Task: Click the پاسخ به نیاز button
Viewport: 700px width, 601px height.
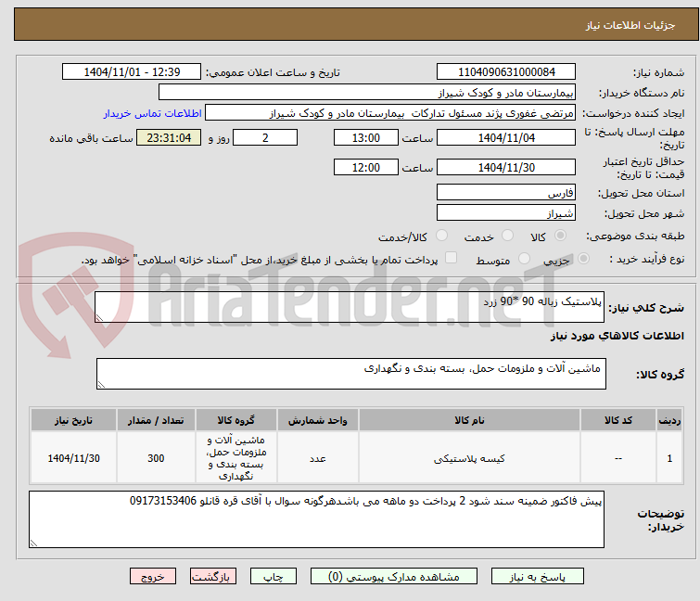Action: (x=537, y=577)
